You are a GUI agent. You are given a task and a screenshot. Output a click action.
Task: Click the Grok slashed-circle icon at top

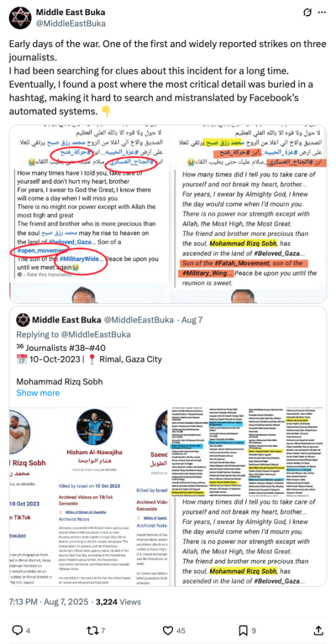[x=306, y=13]
